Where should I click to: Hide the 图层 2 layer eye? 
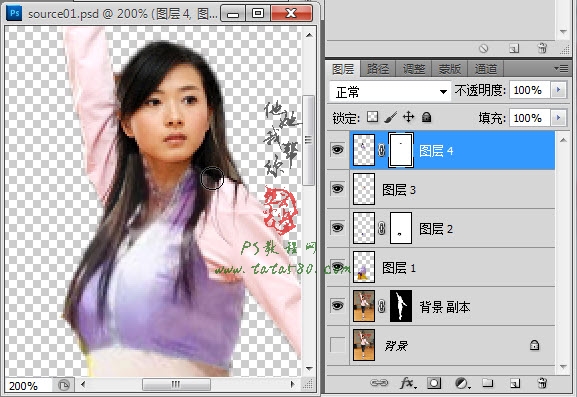point(337,228)
